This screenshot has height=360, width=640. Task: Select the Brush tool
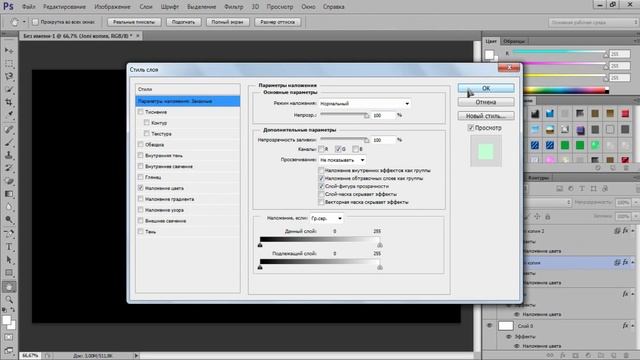click(x=9, y=142)
